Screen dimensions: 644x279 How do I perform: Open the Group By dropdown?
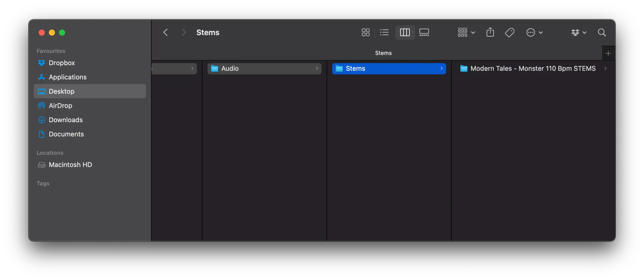point(466,32)
